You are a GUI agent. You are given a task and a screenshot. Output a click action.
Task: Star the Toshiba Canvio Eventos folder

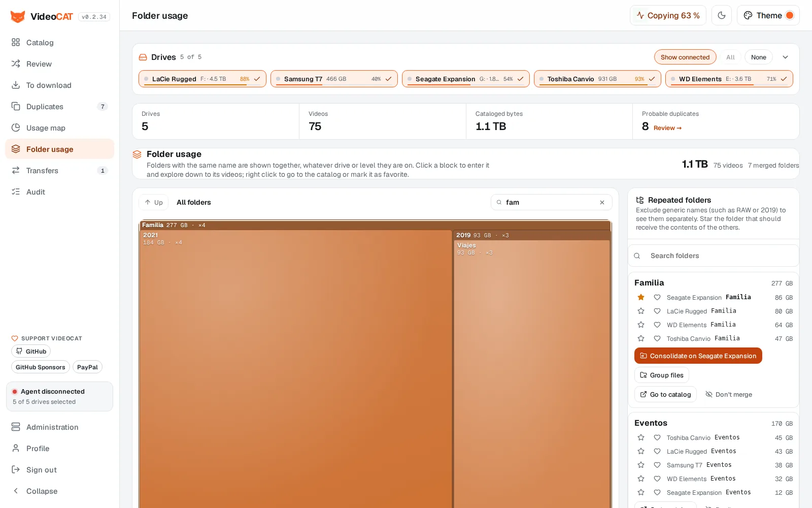[x=641, y=437]
